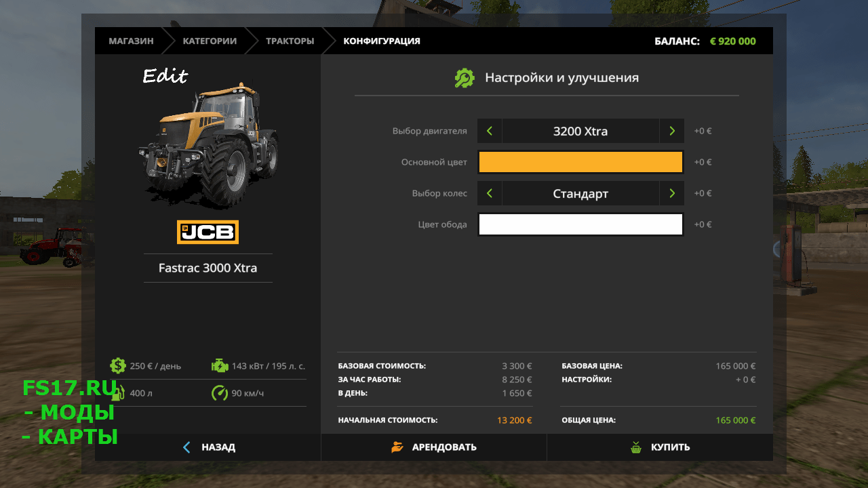Switch wheels using the right arrow

point(671,193)
